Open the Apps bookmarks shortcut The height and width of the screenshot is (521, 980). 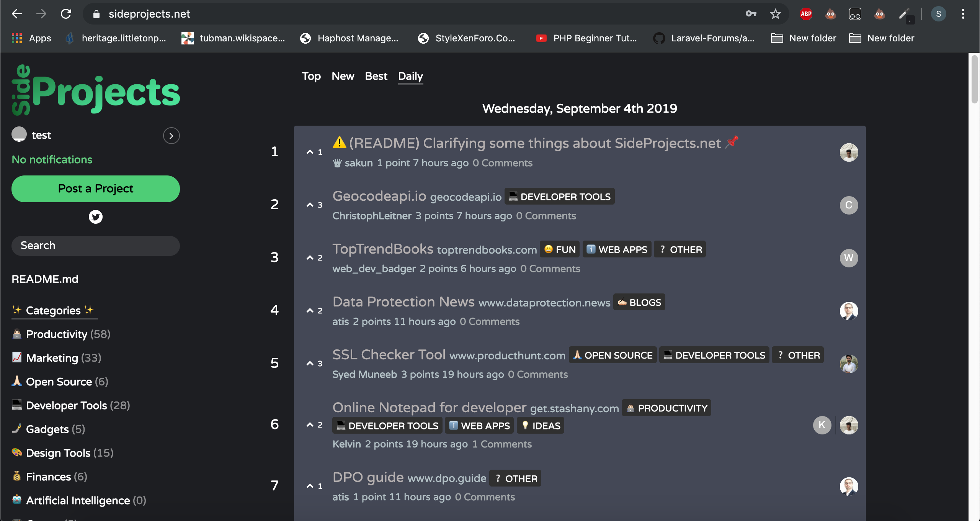tap(31, 38)
